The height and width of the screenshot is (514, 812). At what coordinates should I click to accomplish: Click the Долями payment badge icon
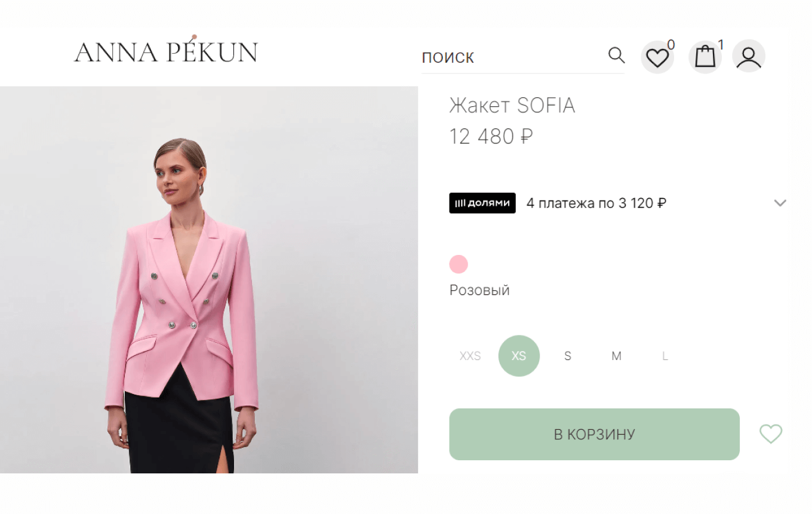pos(482,203)
